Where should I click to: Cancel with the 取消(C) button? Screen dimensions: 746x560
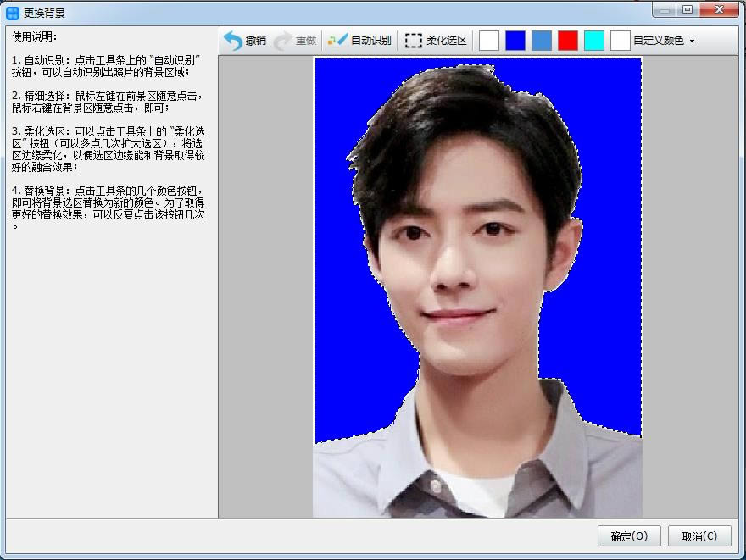699,536
